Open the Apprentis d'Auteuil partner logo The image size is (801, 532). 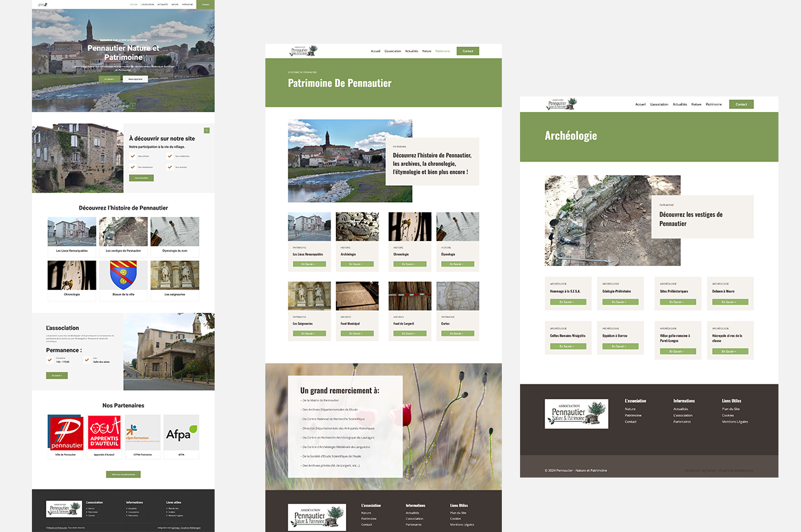[104, 432]
